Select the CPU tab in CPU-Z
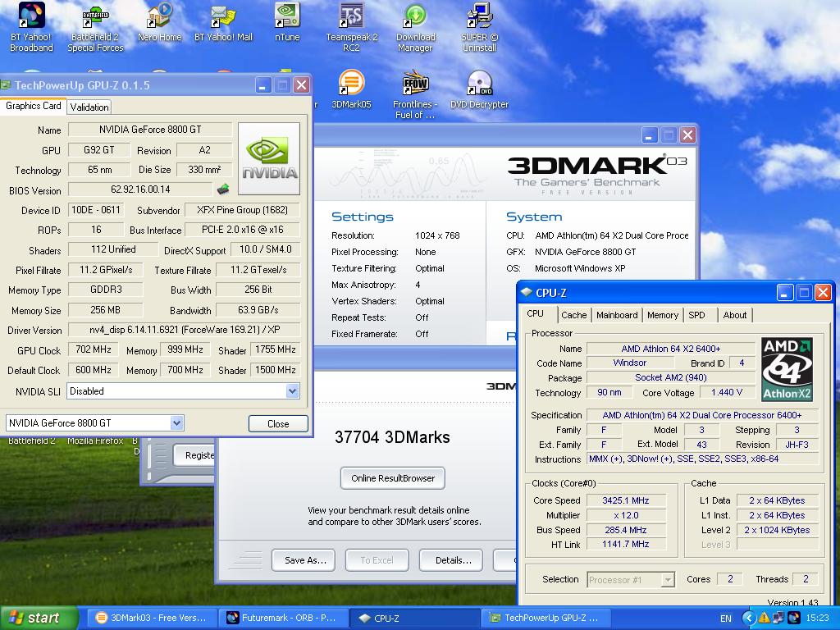This screenshot has height=630, width=840. [535, 314]
